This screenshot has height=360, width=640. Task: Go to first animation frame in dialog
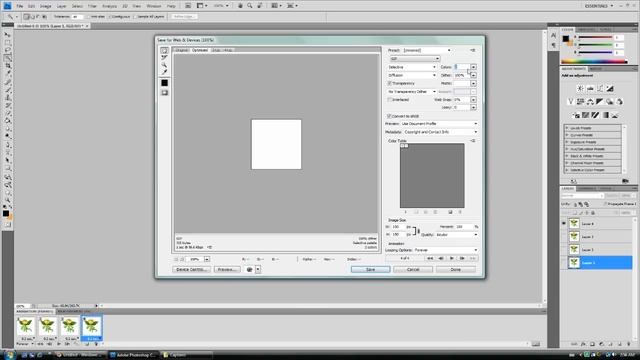point(430,258)
